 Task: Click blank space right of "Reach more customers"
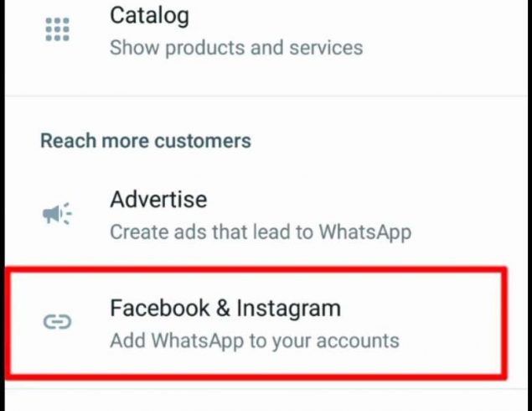[x=385, y=139]
